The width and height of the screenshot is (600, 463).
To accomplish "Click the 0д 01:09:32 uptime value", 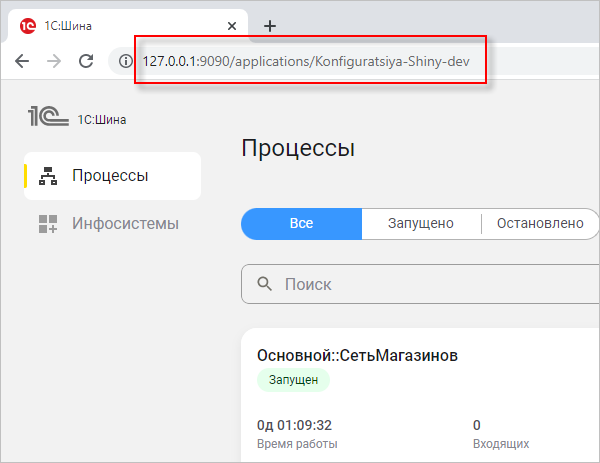I will tap(294, 425).
